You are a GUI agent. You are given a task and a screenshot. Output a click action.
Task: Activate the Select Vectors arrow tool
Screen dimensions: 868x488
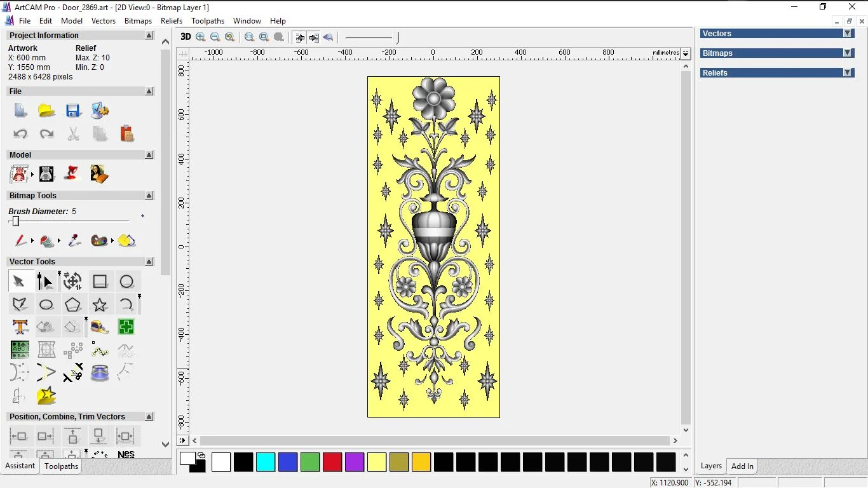coord(19,281)
